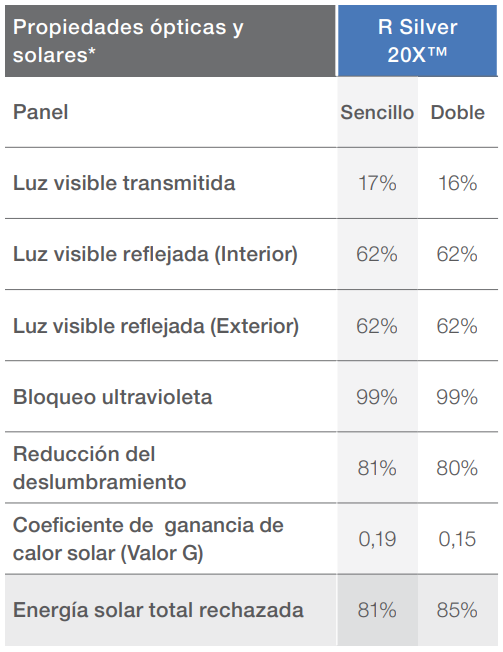This screenshot has height=652, width=503.
Task: Select the 17% transmitted light value
Action: pos(377,183)
